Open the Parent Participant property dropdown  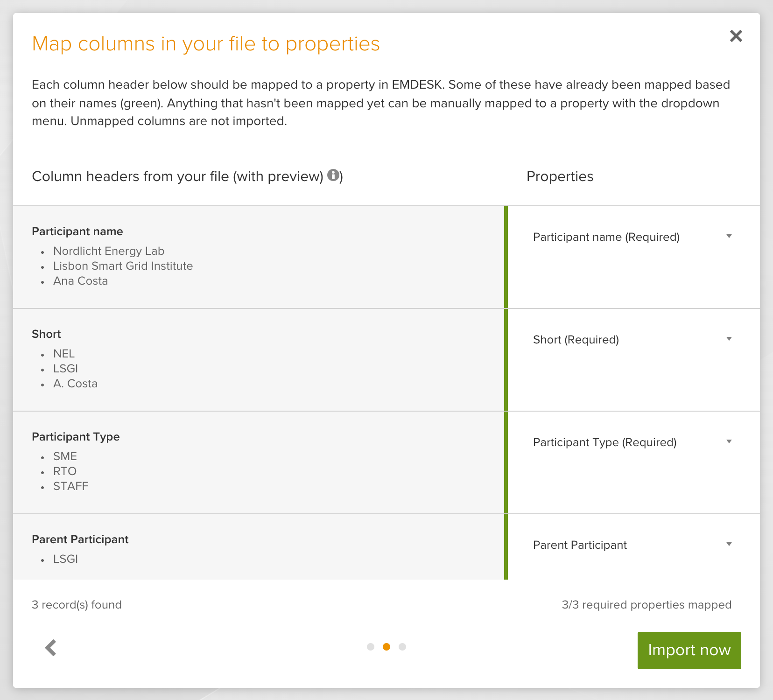point(632,545)
